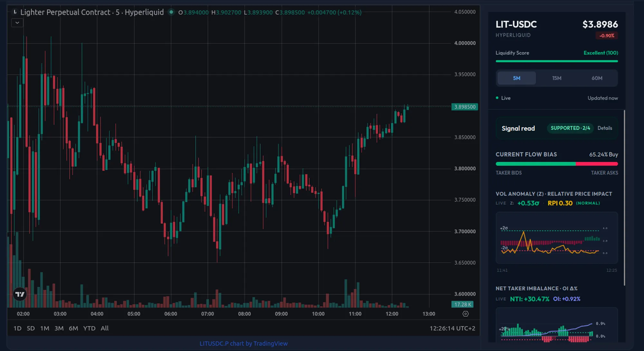Image resolution: width=644 pixels, height=351 pixels.
Task: Set chart range to 5D
Action: (31, 328)
